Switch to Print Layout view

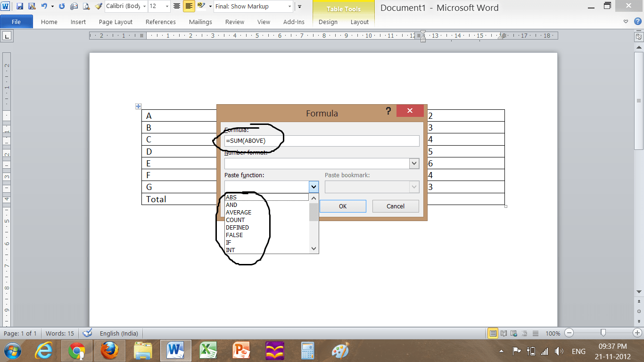[x=493, y=333]
